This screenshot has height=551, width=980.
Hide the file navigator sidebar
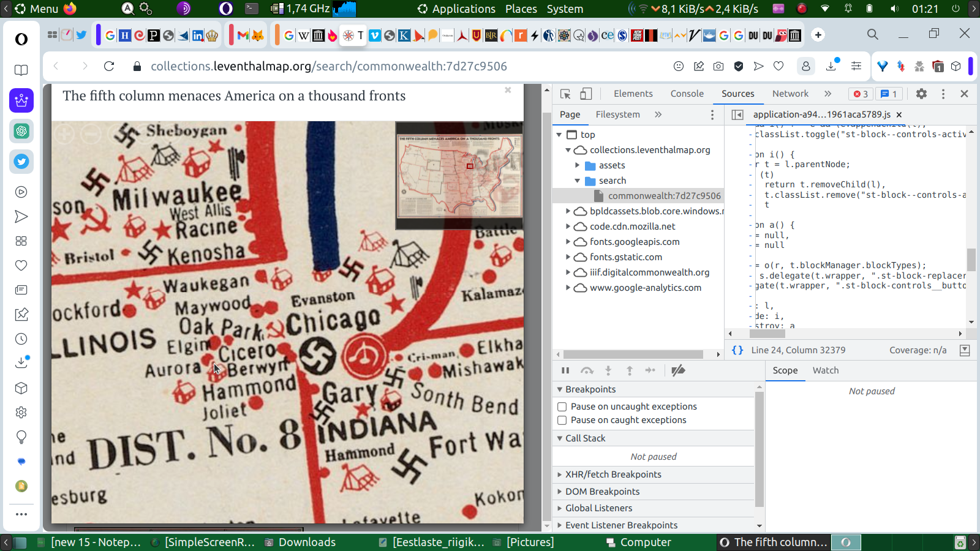737,114
